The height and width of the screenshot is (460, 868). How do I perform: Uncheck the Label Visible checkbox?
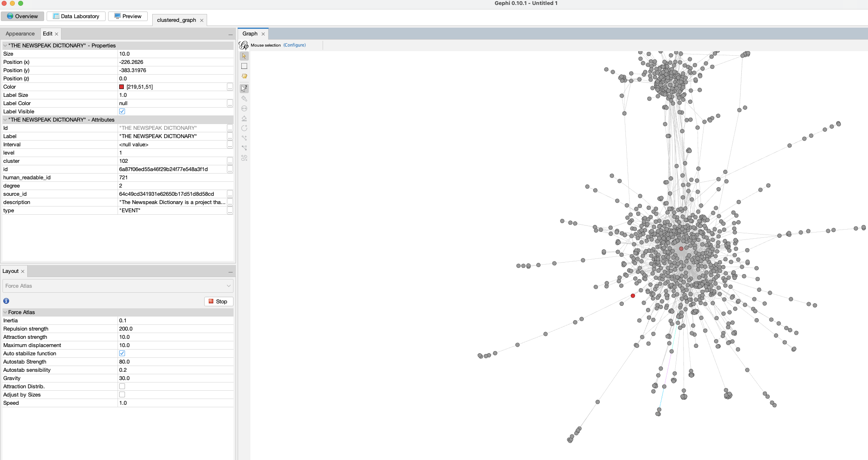[122, 111]
